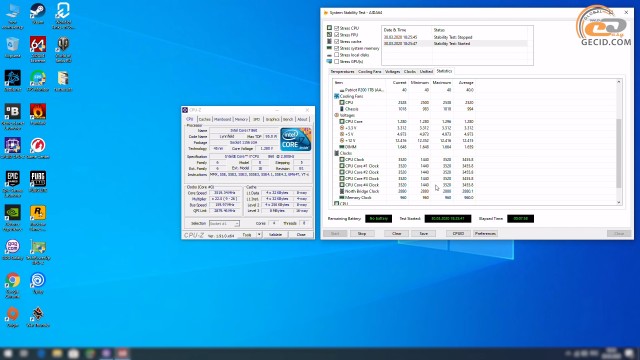
Task: Click the CPUID button in AIDA64
Action: [x=458, y=233]
